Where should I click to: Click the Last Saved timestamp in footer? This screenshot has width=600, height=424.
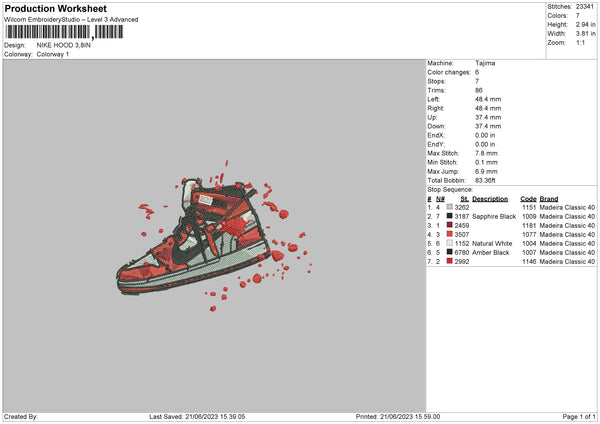point(197,416)
